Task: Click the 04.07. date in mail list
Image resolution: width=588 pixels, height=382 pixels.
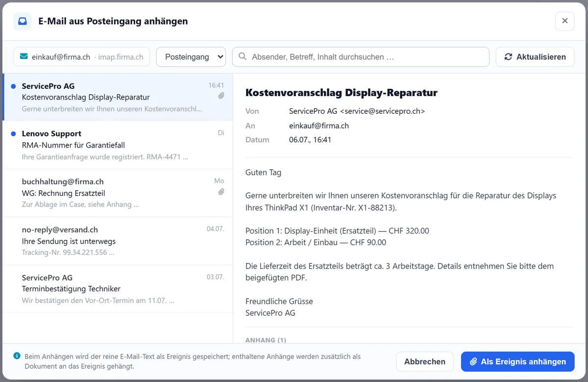Action: (x=216, y=229)
